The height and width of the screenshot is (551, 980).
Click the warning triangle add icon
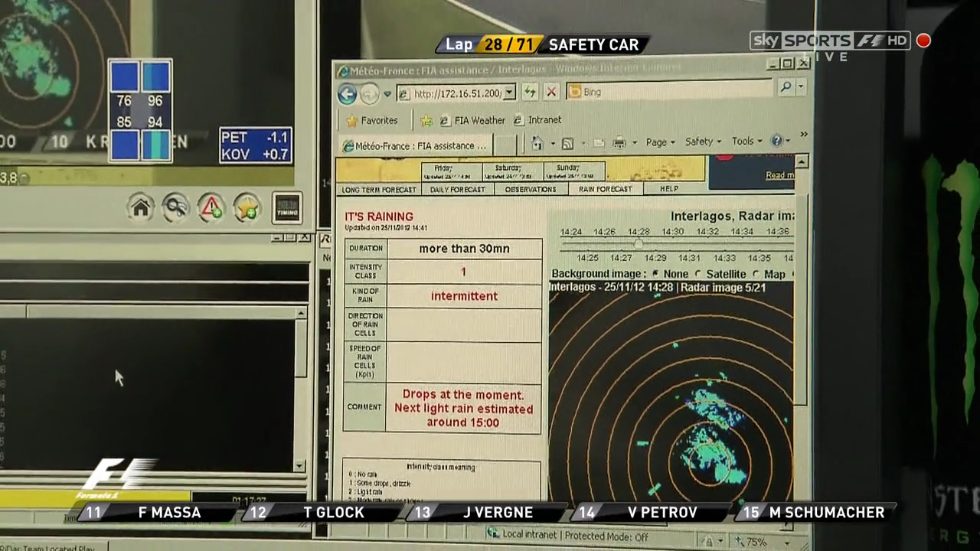coord(211,207)
